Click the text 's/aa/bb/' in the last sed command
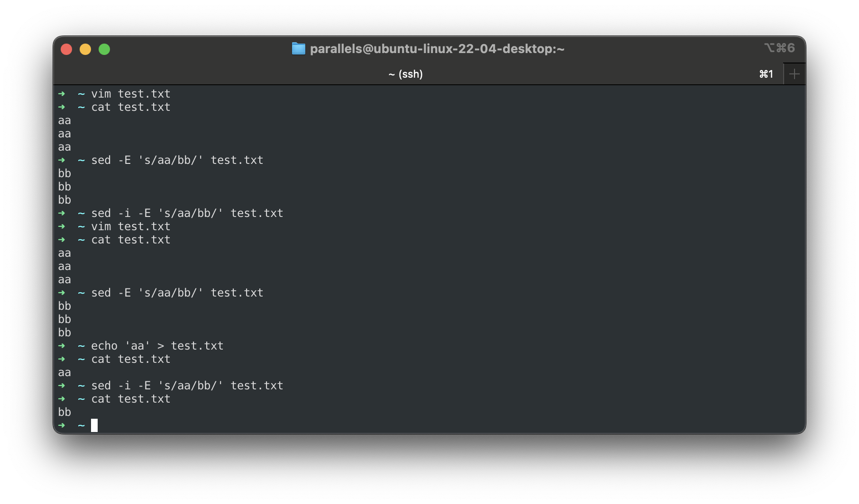This screenshot has height=504, width=859. point(192,386)
